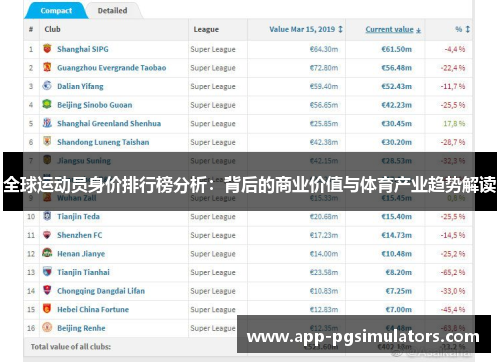
Task: Select the €56.48m current value cell
Action: 396,68
